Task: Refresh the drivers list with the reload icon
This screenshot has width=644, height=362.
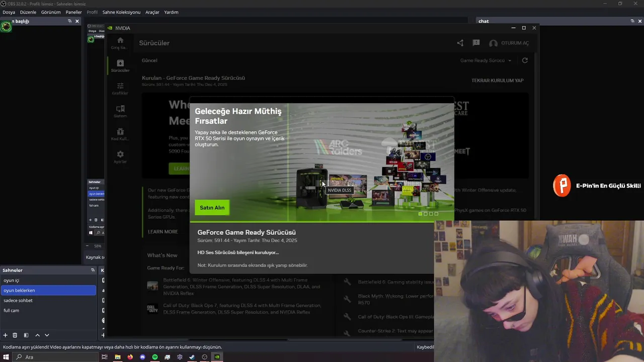Action: 525,60
